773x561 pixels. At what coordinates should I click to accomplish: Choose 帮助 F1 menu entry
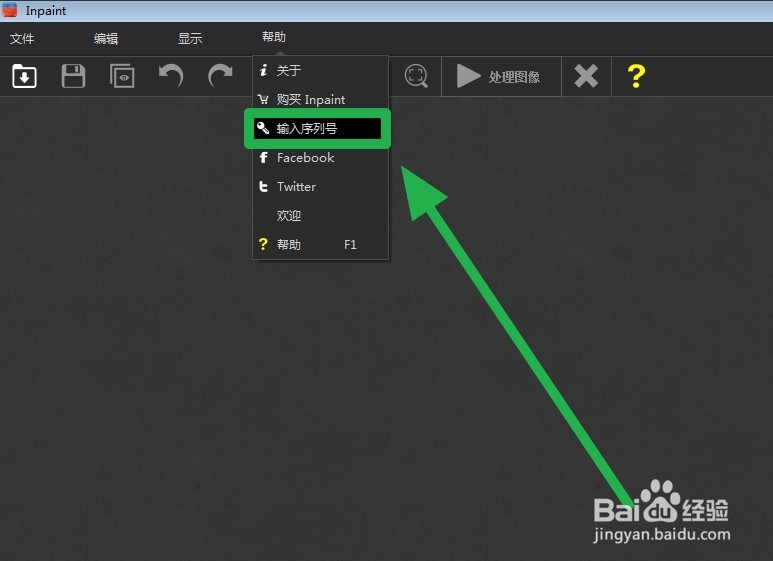point(320,245)
